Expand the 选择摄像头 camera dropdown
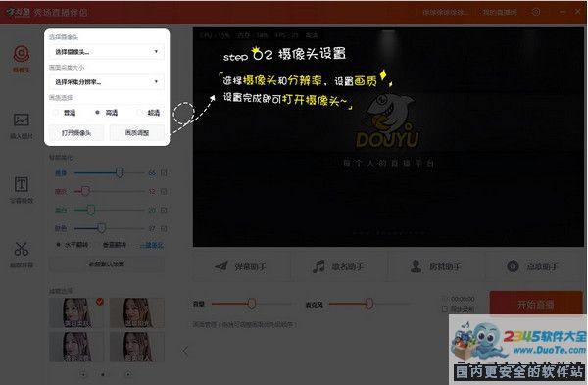The image size is (588, 385). 107,52
